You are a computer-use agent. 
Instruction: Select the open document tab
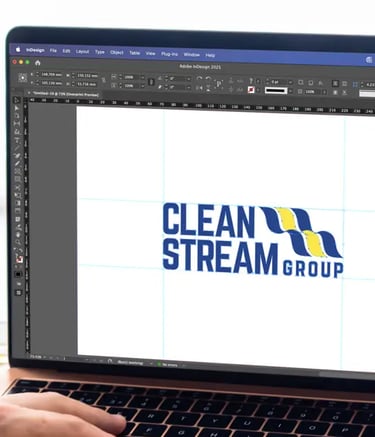coord(63,94)
